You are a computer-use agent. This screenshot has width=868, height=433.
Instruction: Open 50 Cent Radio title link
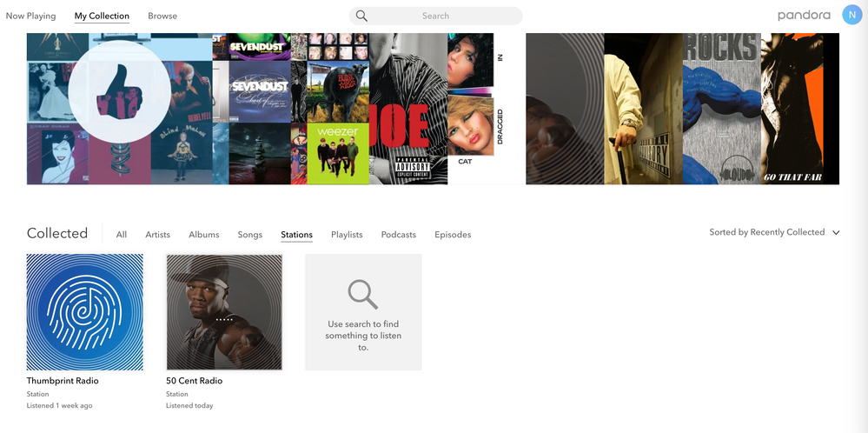[195, 381]
